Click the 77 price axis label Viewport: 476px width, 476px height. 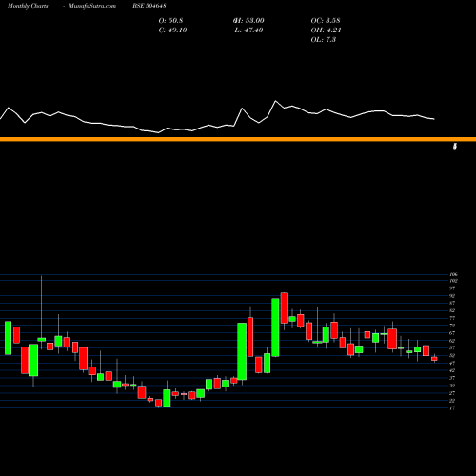pos(452,318)
